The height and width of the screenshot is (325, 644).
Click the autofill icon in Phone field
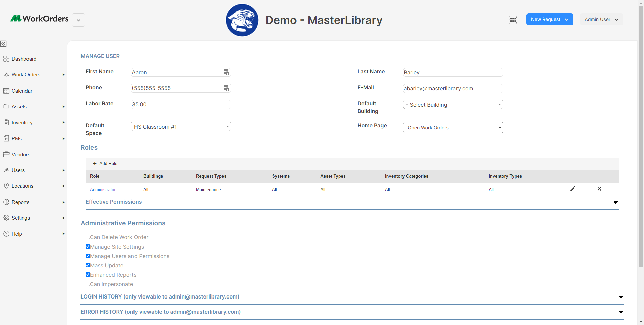tap(226, 88)
